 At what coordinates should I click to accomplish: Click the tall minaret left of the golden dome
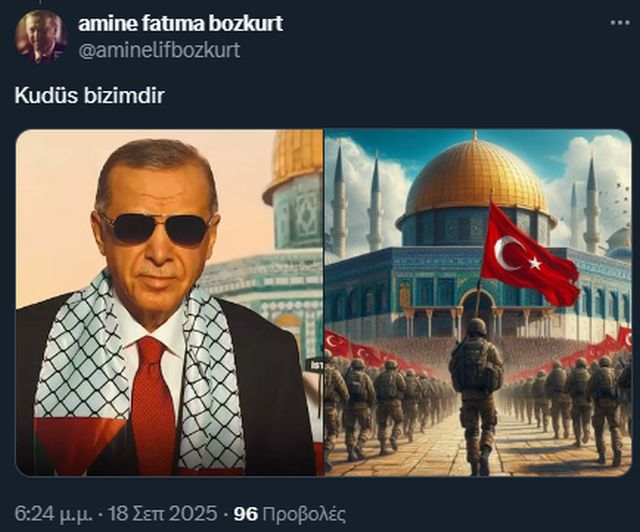point(374,203)
